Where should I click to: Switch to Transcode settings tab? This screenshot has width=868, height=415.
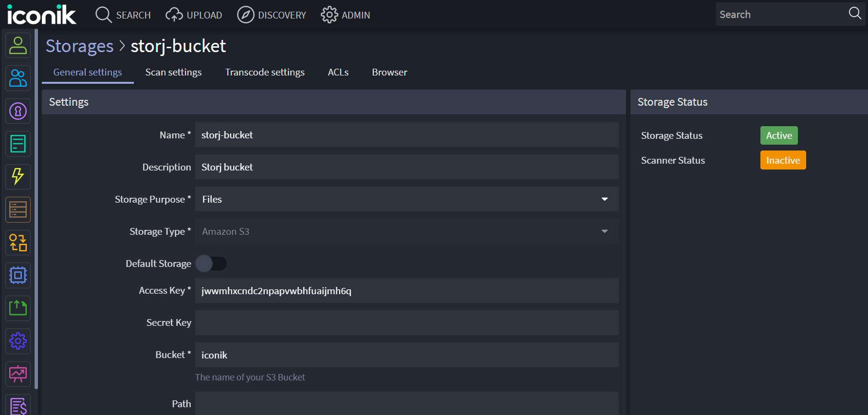pyautogui.click(x=265, y=72)
